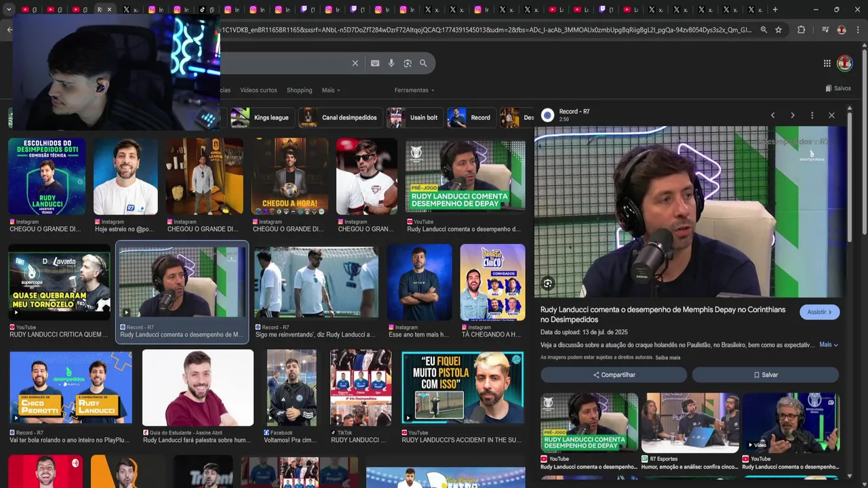Open the preview panel's three-dot options
The width and height of the screenshot is (868, 488).
click(x=812, y=115)
